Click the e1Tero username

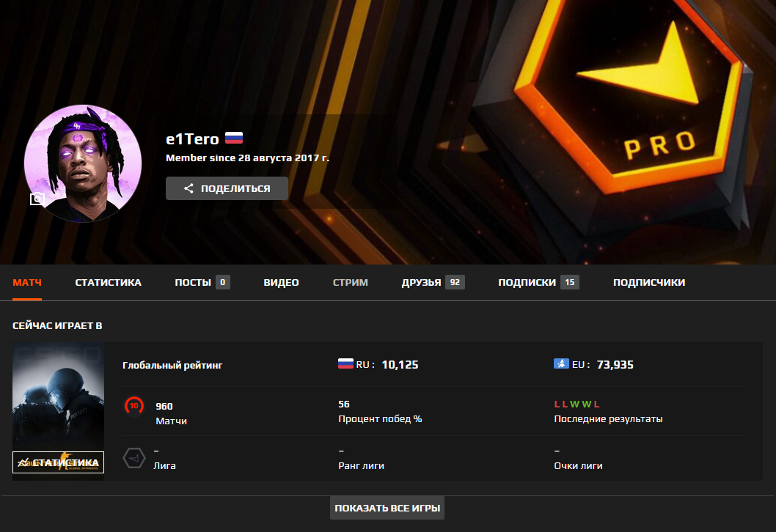192,139
